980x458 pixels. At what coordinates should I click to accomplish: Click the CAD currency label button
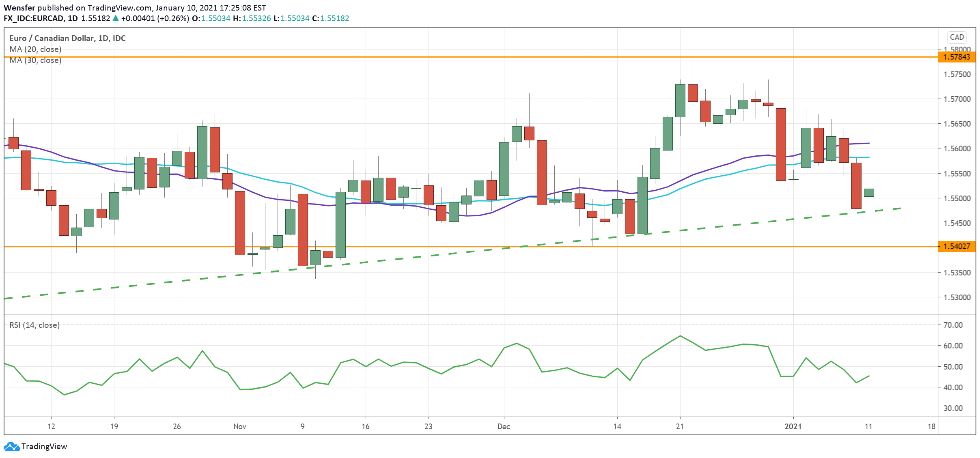(x=956, y=37)
